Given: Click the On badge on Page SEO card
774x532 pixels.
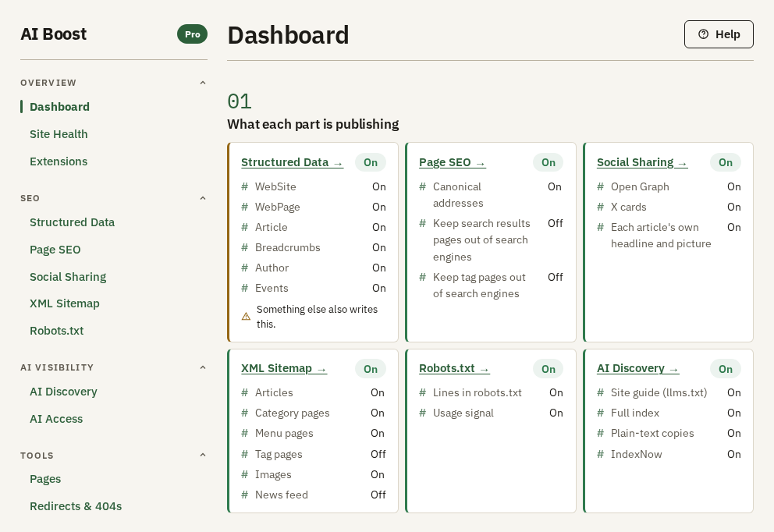Looking at the screenshot, I should 548,162.
